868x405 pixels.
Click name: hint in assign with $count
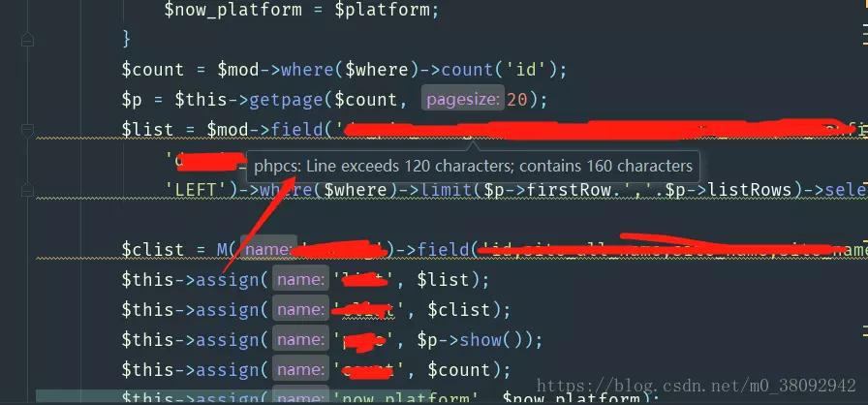pyautogui.click(x=300, y=369)
